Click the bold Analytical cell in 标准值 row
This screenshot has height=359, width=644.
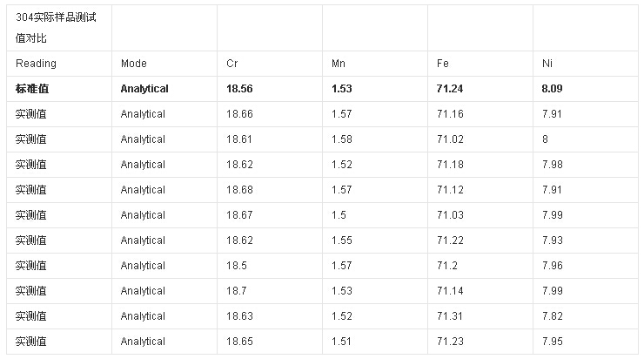[x=144, y=89]
